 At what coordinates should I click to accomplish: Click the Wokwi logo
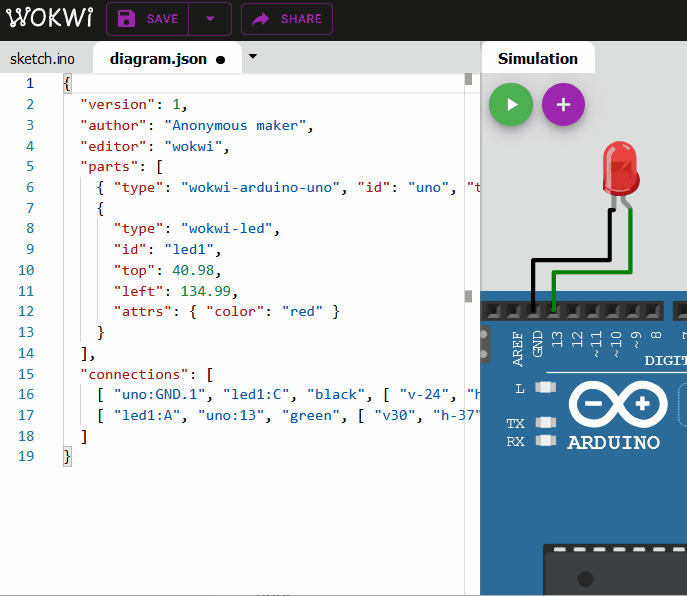(50, 18)
